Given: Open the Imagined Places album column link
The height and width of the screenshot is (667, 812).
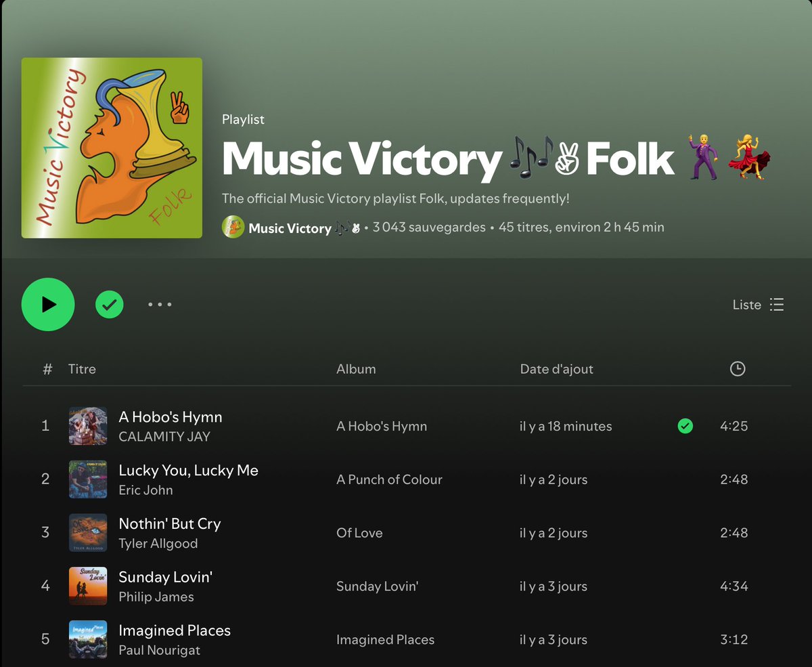Looking at the screenshot, I should (385, 641).
